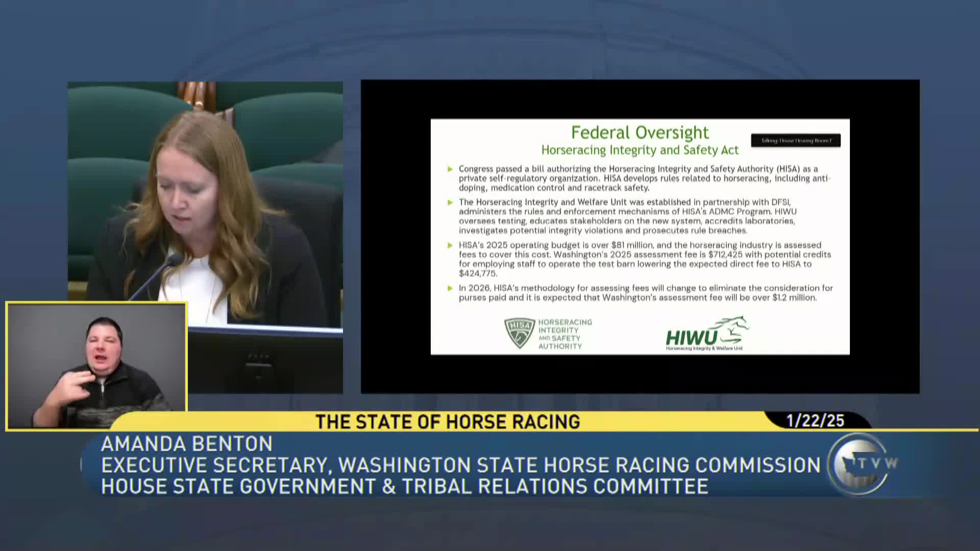
Task: Click the 'Federal Oversight' slide heading
Action: pyautogui.click(x=640, y=132)
